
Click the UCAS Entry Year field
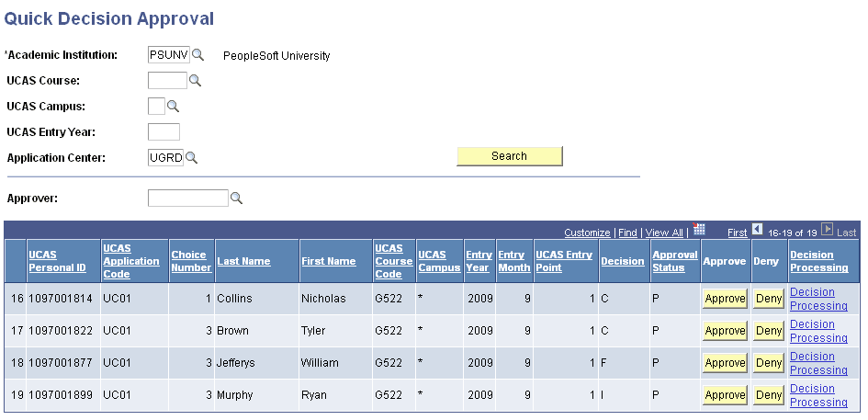[x=163, y=132]
